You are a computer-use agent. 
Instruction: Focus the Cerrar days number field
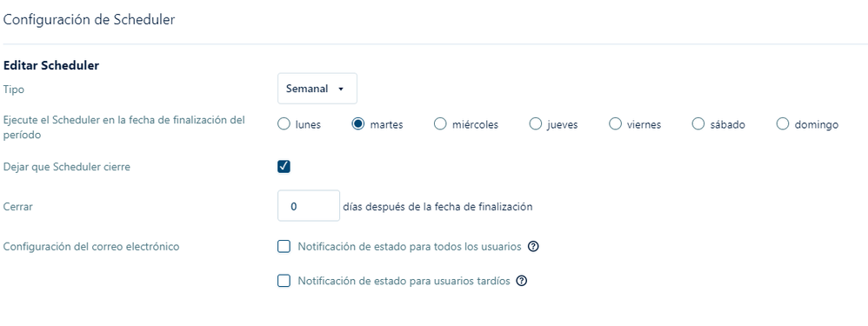coord(309,206)
